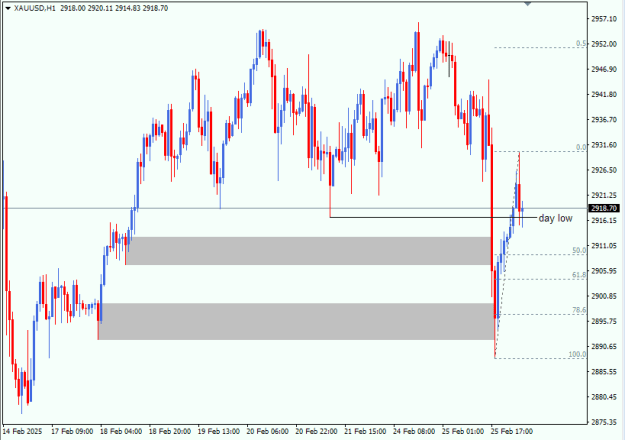Click the 20 Feb 06:00 time label
This screenshot has width=625, height=440.
pos(267,432)
